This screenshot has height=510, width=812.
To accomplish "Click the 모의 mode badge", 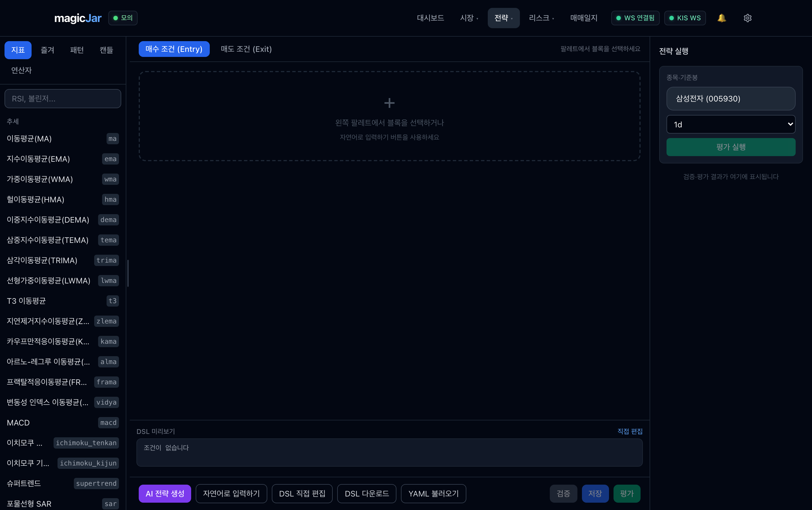I will coord(123,18).
